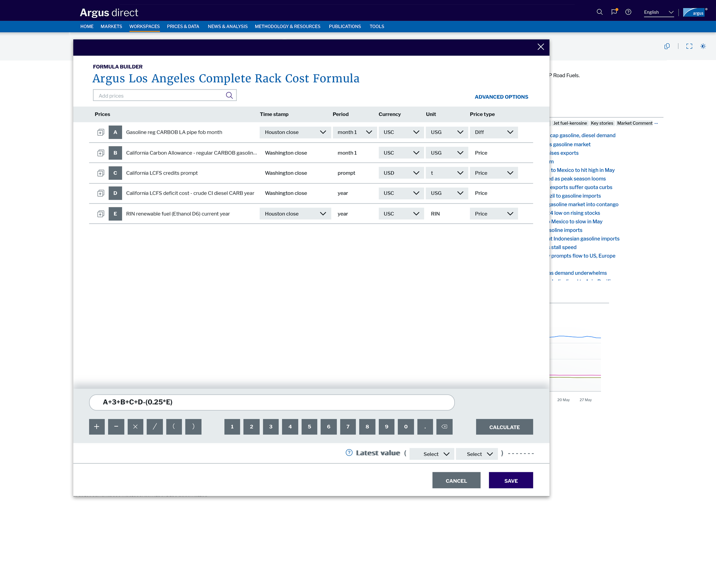
Task: Open the top bar search icon
Action: (599, 12)
